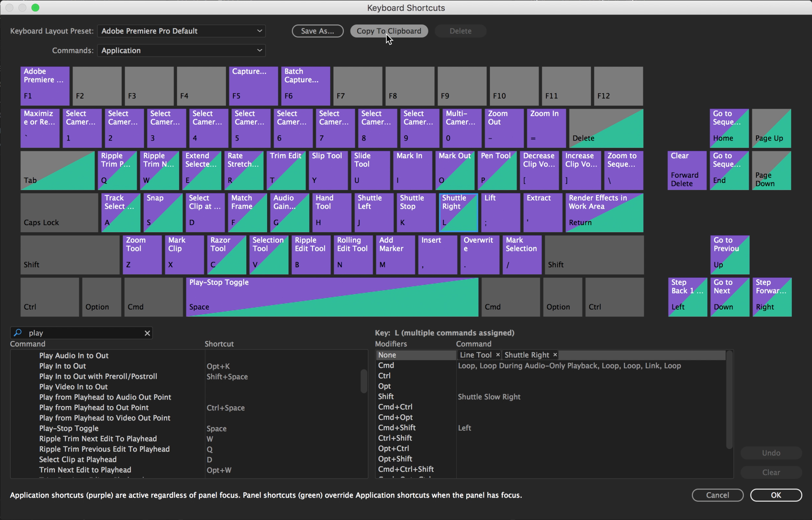Click the Clear button in modifier panel
This screenshot has height=520, width=812.
771,471
